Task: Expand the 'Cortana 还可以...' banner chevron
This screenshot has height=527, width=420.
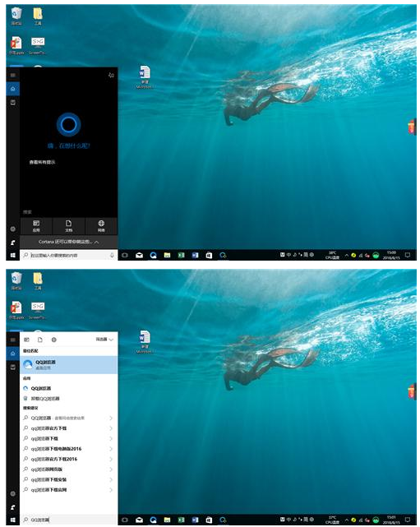Action: [x=97, y=242]
